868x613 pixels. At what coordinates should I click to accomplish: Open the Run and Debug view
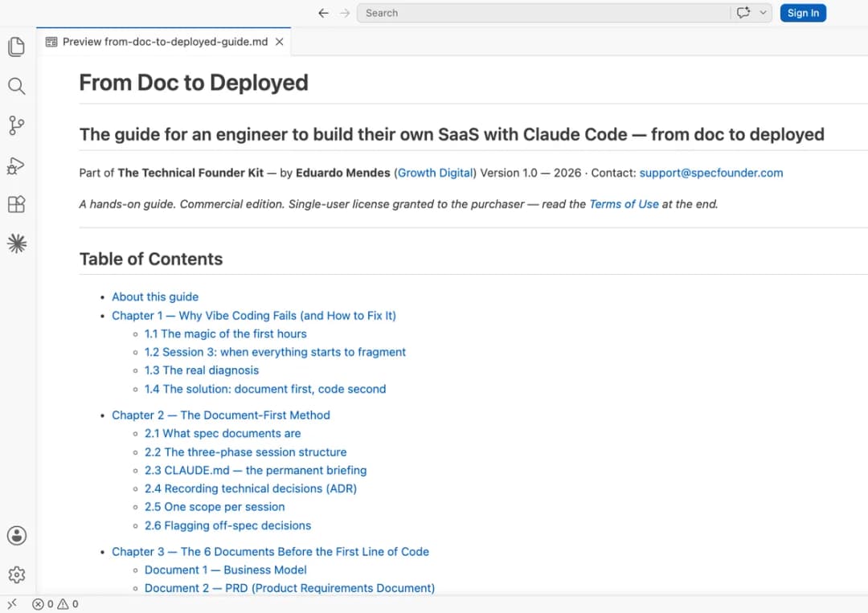[x=17, y=166]
